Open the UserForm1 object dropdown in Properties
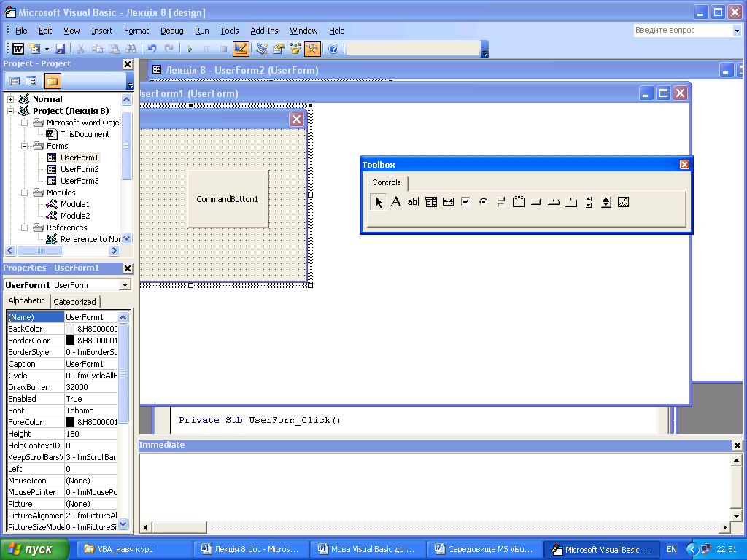The width and height of the screenshot is (747, 560). pos(125,285)
